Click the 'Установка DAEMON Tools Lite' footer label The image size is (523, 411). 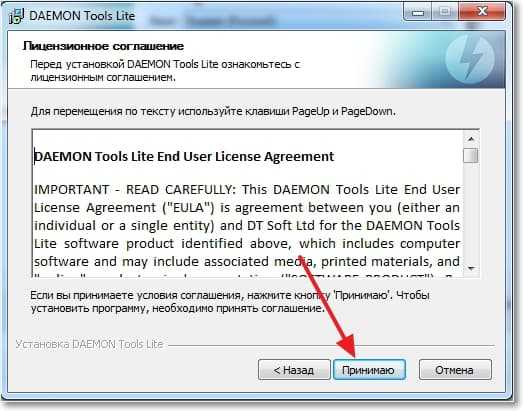click(89, 344)
